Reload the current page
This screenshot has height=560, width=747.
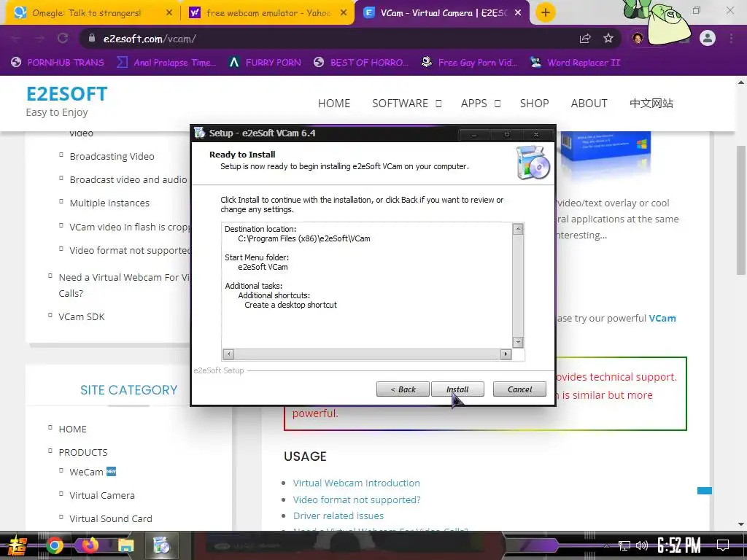(63, 39)
